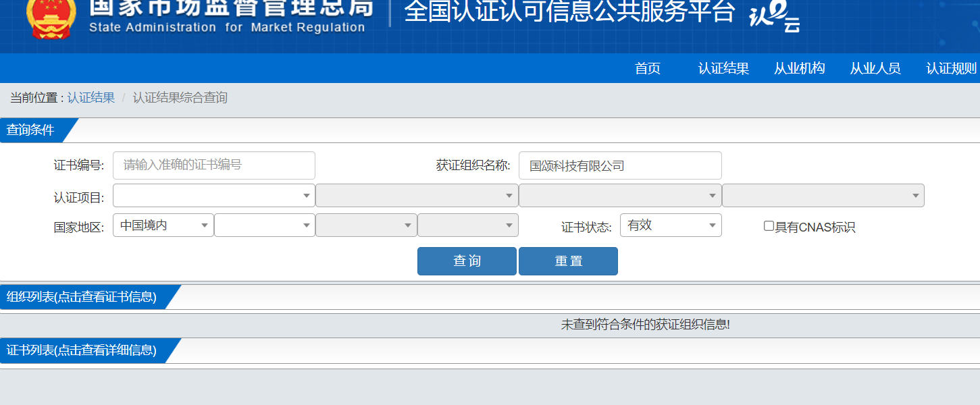Follow the 认证结果 breadcrumb link
This screenshot has height=405, width=980.
point(91,97)
